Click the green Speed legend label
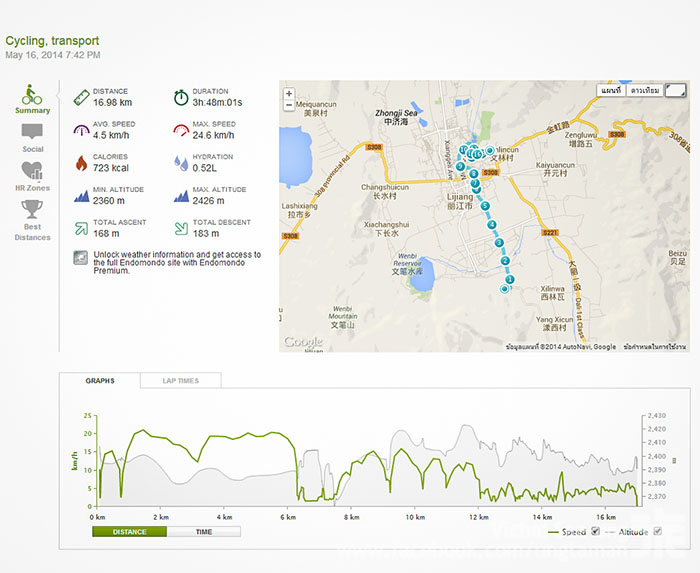Screen dimensions: 700x573 pos(574,532)
